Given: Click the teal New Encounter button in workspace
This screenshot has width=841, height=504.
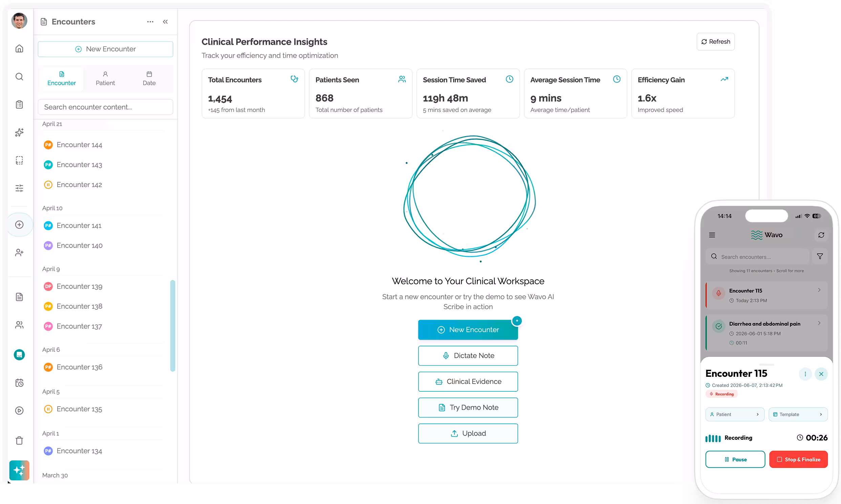Looking at the screenshot, I should (468, 330).
